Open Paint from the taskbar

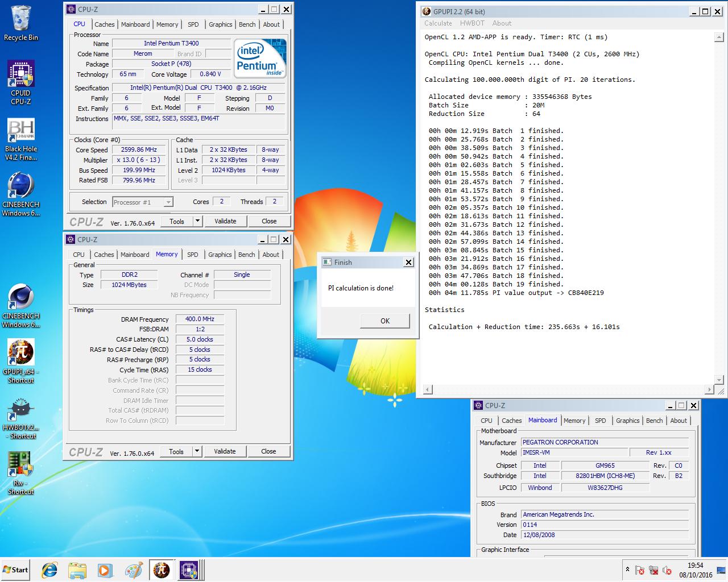133,570
